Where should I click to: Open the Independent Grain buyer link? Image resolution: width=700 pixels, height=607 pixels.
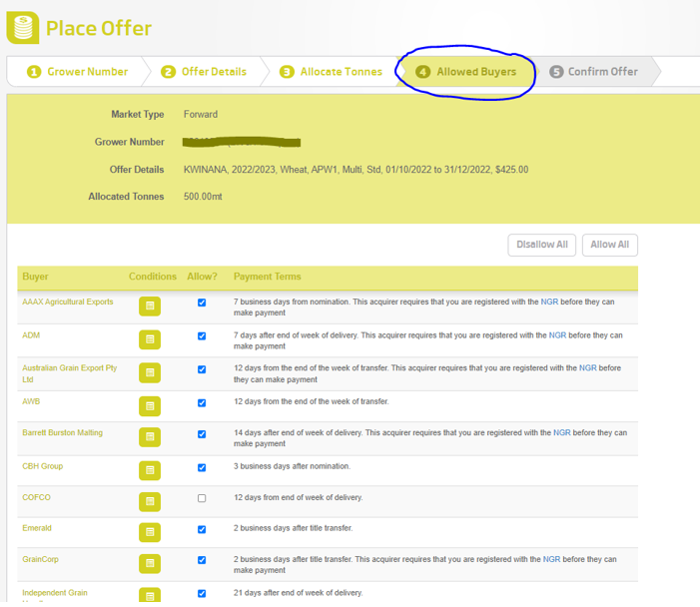55,593
